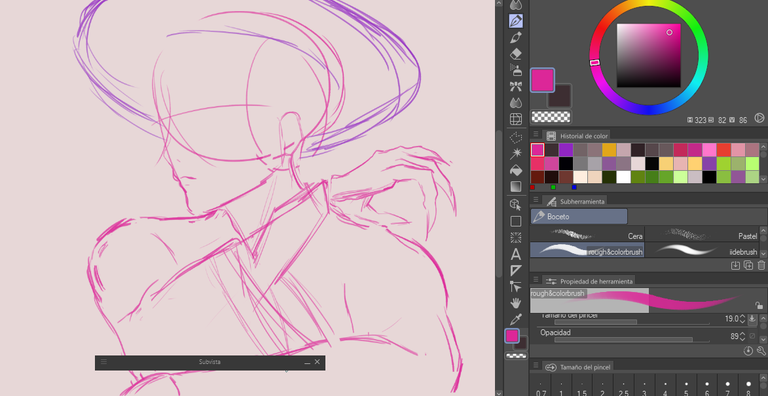Screen dimensions: 768x396
Task: Select the Boceto sub tool group
Action: (578, 216)
